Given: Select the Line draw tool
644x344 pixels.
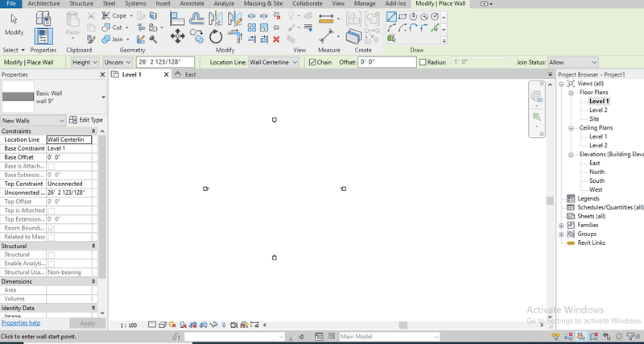Looking at the screenshot, I should [391, 17].
